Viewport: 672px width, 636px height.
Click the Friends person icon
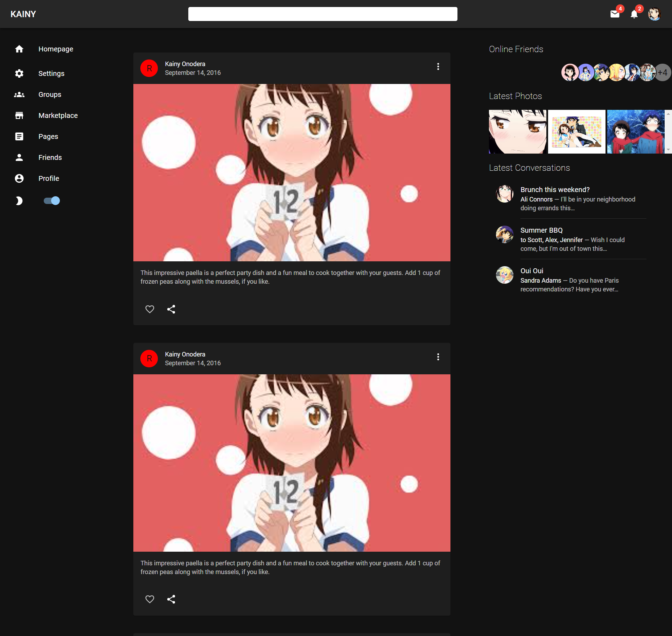pyautogui.click(x=19, y=157)
